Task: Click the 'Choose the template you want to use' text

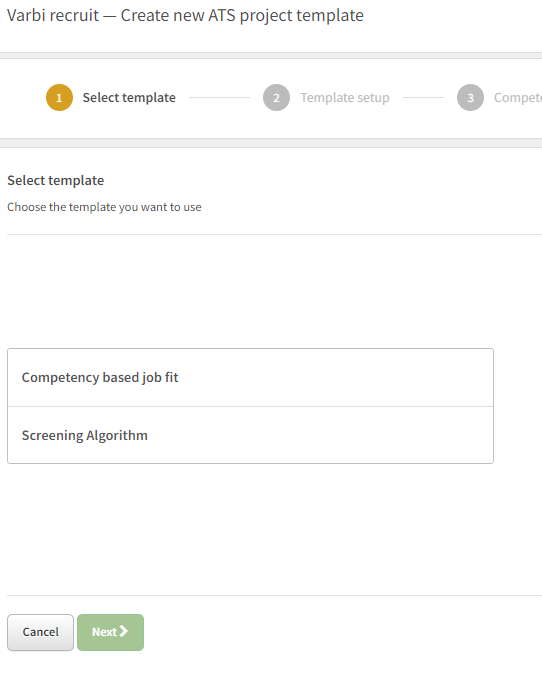Action: tap(104, 207)
